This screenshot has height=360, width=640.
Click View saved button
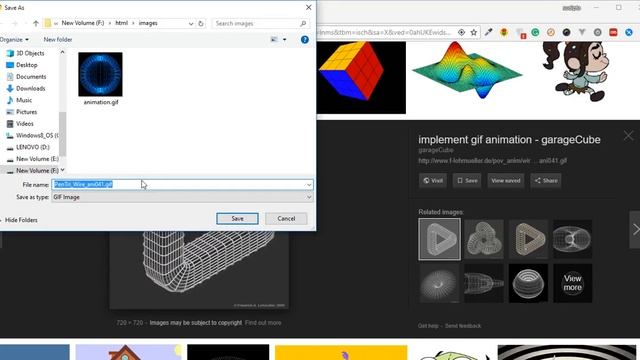click(x=506, y=180)
